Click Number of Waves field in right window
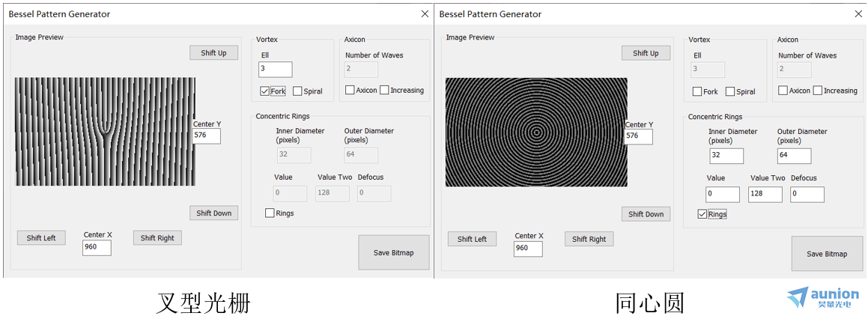The image size is (868, 316). click(x=795, y=70)
